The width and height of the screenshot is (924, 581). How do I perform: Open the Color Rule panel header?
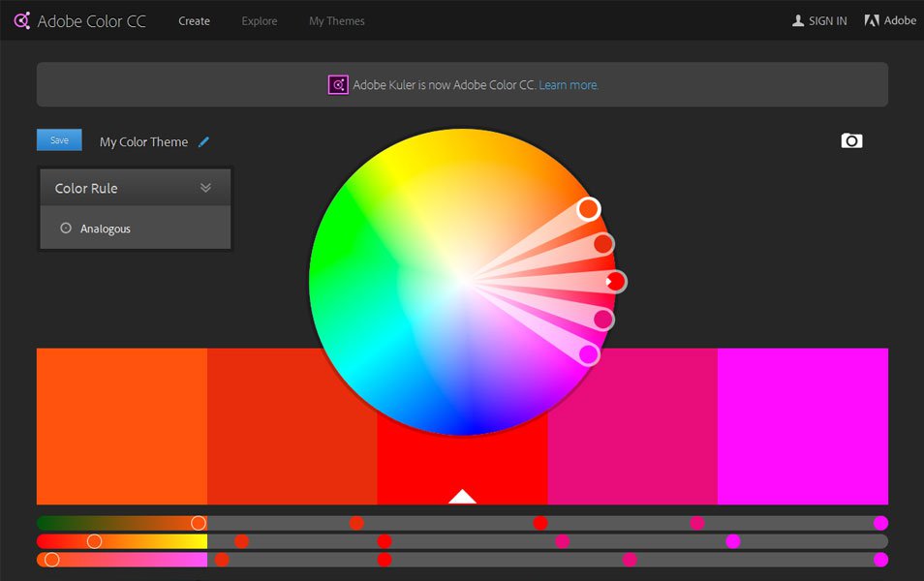coord(135,188)
